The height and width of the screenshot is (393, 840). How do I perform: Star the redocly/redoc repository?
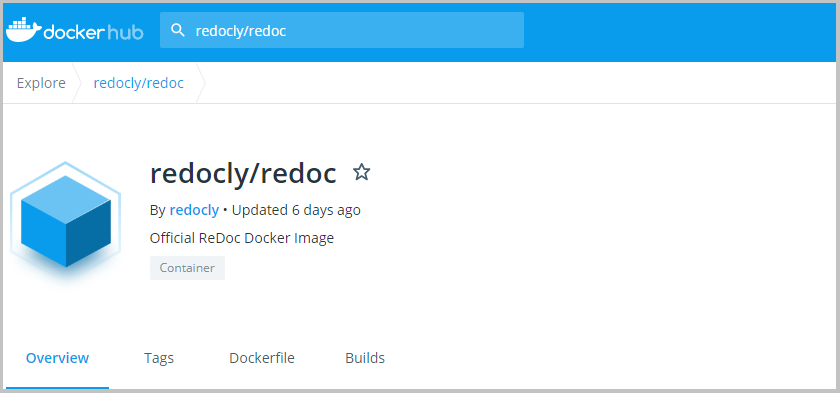pyautogui.click(x=362, y=172)
